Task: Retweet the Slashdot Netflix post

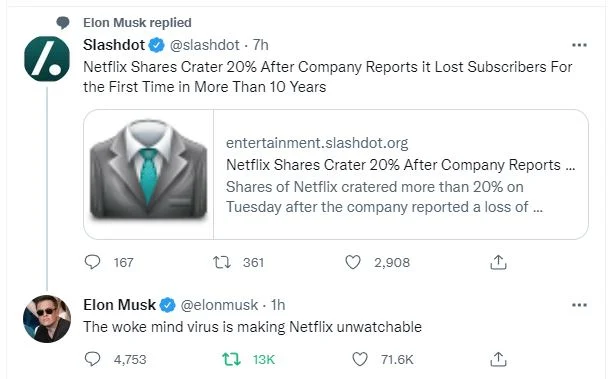Action: tap(222, 262)
